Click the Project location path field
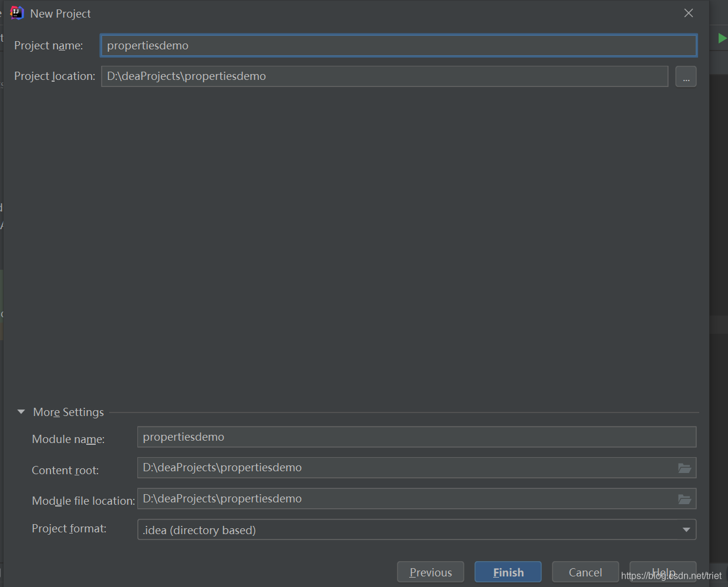 click(385, 76)
